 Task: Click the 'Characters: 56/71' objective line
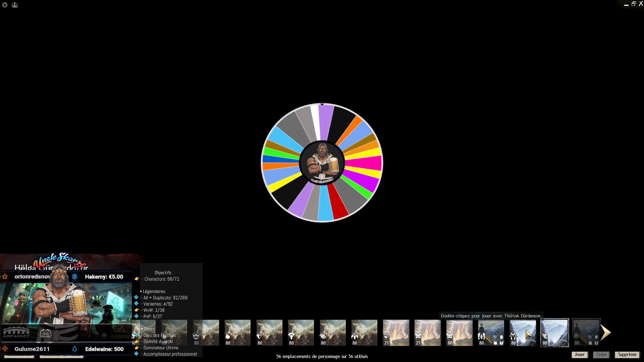pyautogui.click(x=161, y=279)
